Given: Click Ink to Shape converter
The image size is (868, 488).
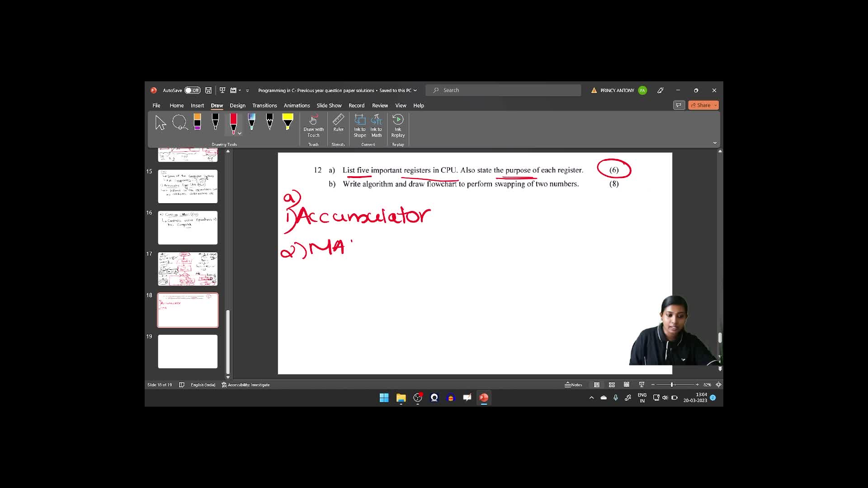Looking at the screenshot, I should tap(360, 126).
